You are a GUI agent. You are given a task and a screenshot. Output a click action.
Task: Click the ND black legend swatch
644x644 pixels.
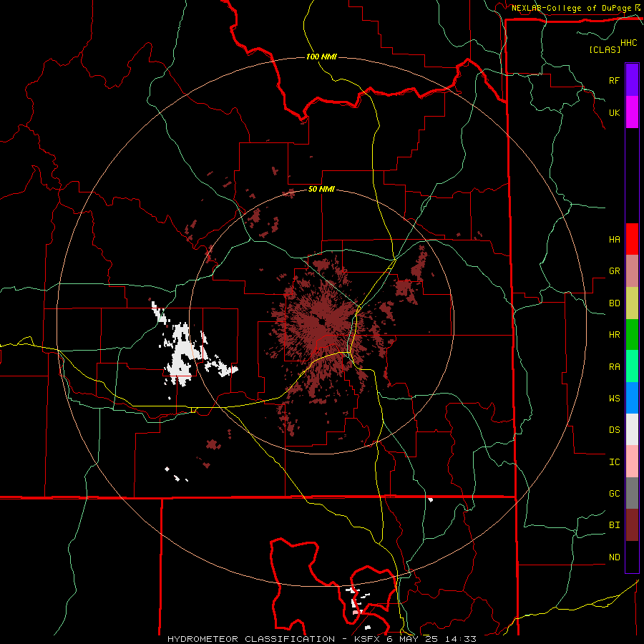point(632,557)
